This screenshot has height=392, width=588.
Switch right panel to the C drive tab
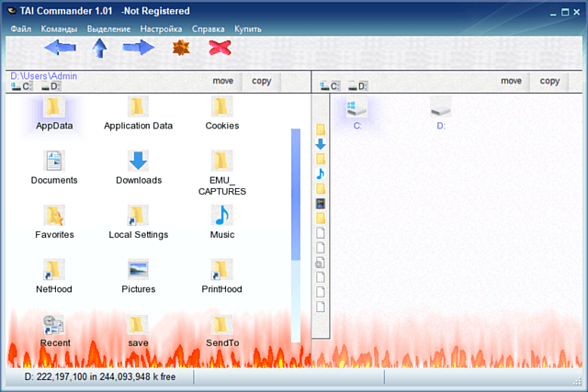point(328,86)
